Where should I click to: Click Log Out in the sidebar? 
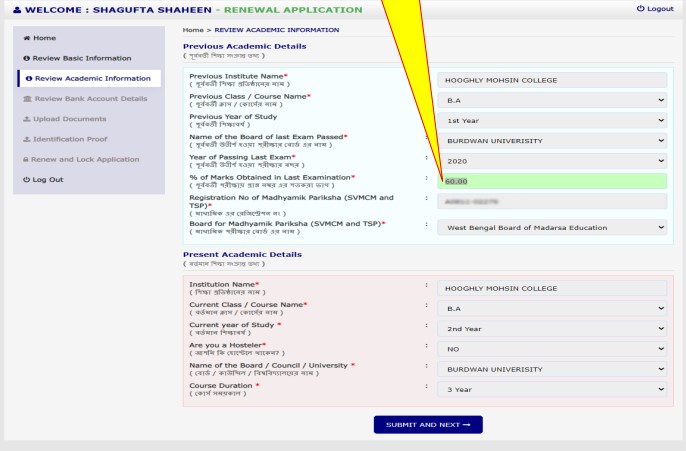pyautogui.click(x=89, y=179)
